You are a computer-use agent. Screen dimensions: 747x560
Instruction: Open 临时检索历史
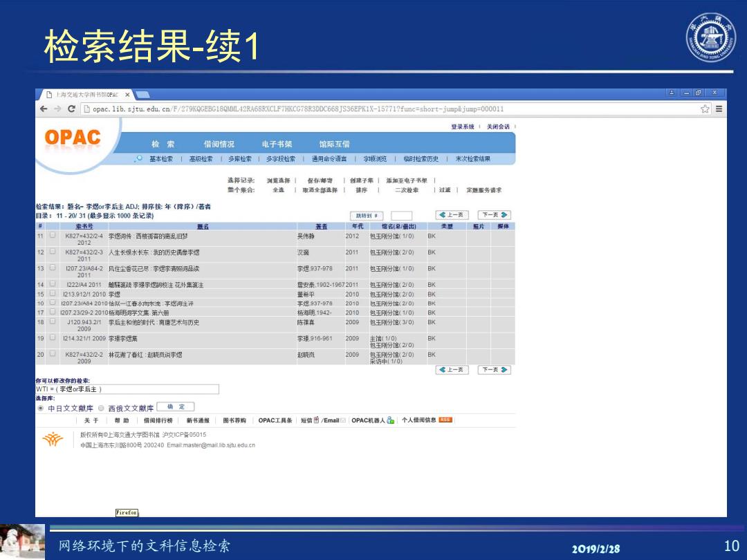[x=421, y=158]
